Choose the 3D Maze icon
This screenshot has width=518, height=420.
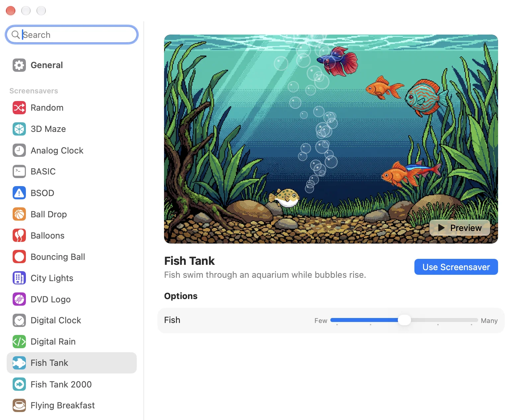(19, 129)
